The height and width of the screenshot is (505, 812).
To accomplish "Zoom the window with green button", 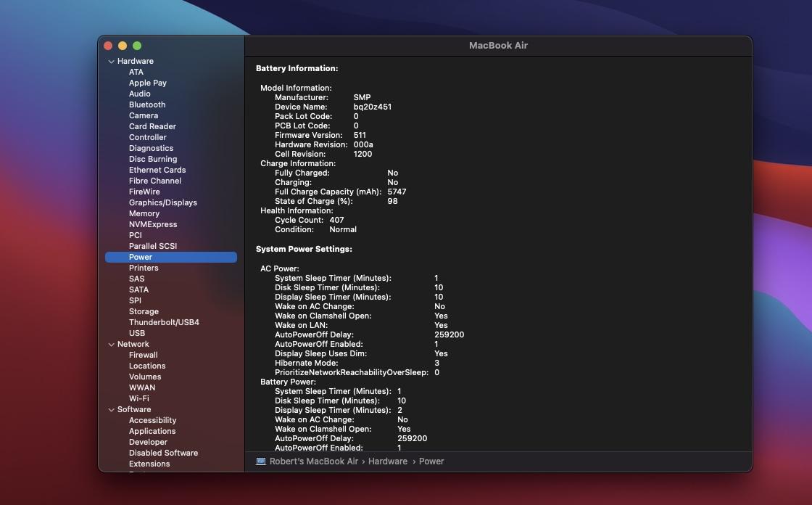I will click(137, 46).
